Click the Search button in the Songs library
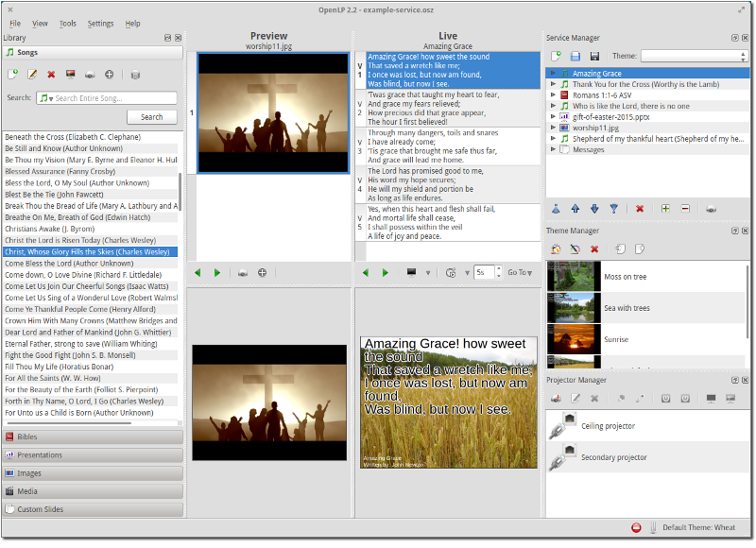The width and height of the screenshot is (756, 548). 151,117
